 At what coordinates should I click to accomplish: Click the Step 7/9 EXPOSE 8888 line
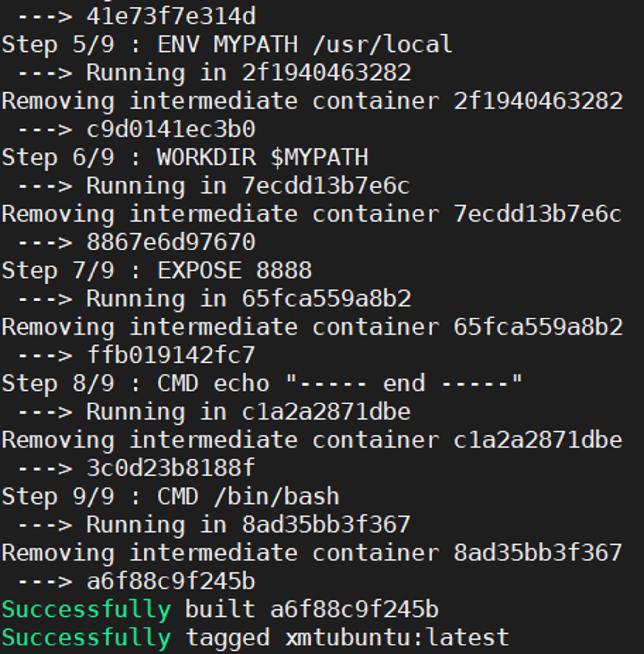click(157, 271)
